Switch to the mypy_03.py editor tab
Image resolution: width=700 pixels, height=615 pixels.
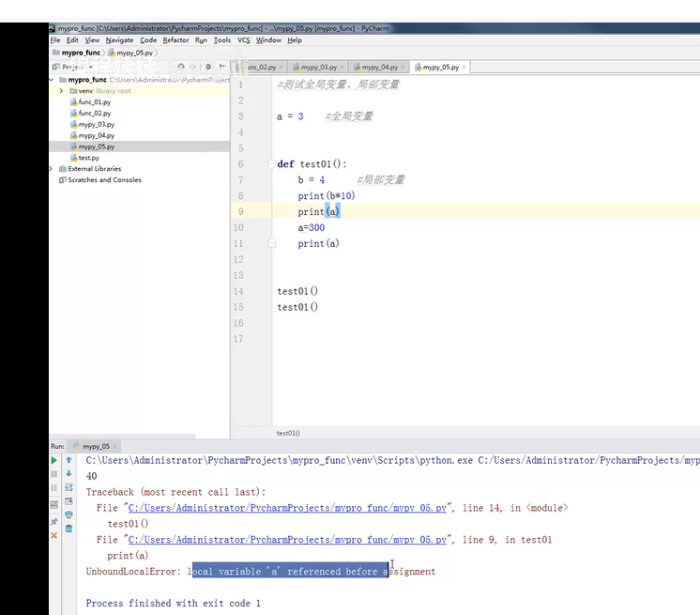pos(318,67)
